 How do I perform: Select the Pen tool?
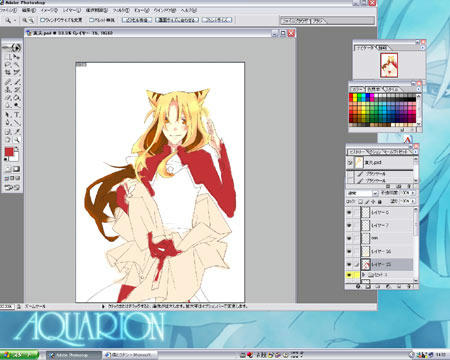click(8, 123)
